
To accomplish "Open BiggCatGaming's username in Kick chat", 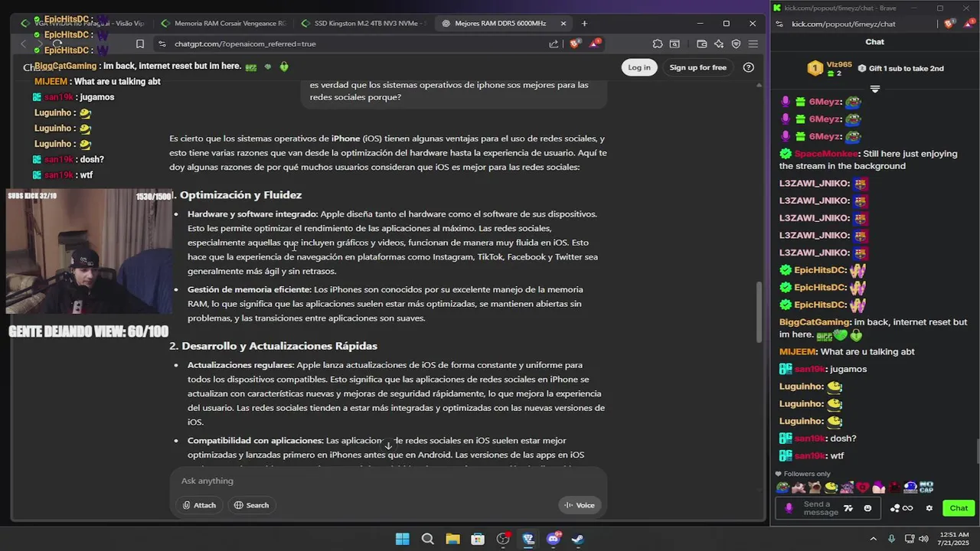I will click(815, 322).
